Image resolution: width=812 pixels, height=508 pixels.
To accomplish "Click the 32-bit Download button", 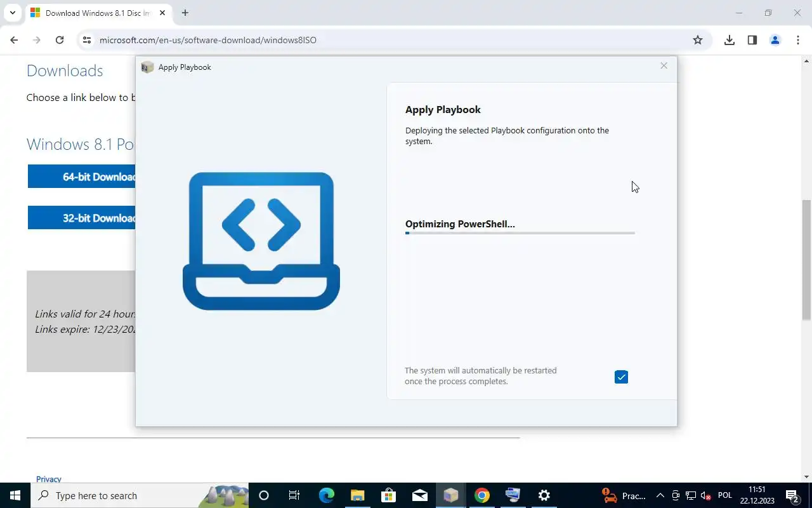I will [x=81, y=218].
